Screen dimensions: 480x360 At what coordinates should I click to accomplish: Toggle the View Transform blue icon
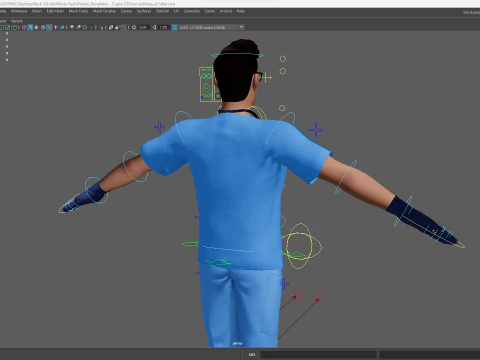pos(174,27)
